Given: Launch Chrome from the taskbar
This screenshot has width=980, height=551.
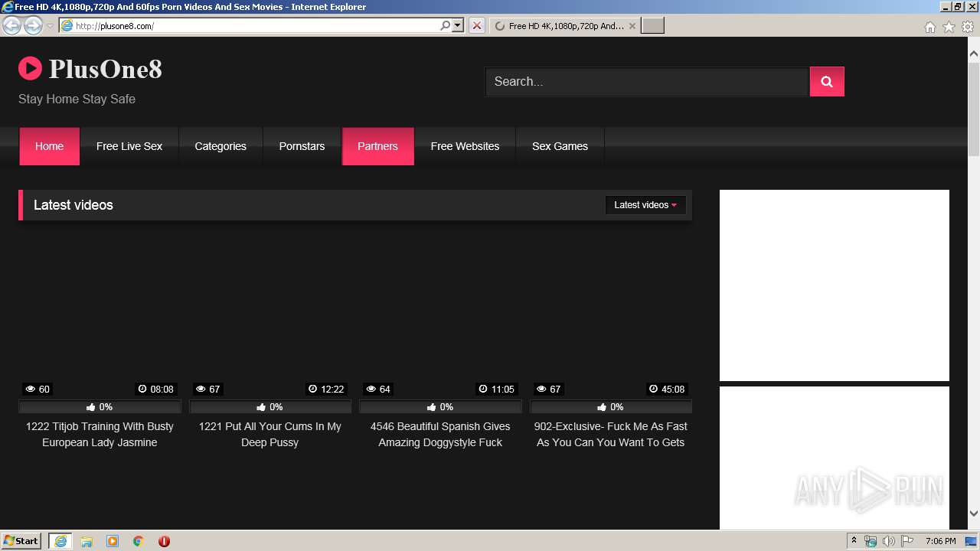Looking at the screenshot, I should [x=139, y=541].
